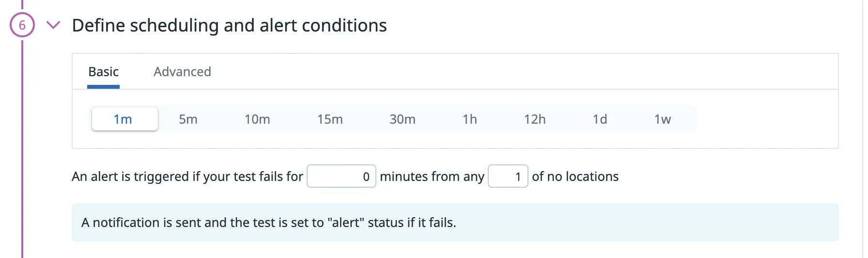Set test frequency to 12h
The height and width of the screenshot is (258, 868).
pyautogui.click(x=535, y=119)
